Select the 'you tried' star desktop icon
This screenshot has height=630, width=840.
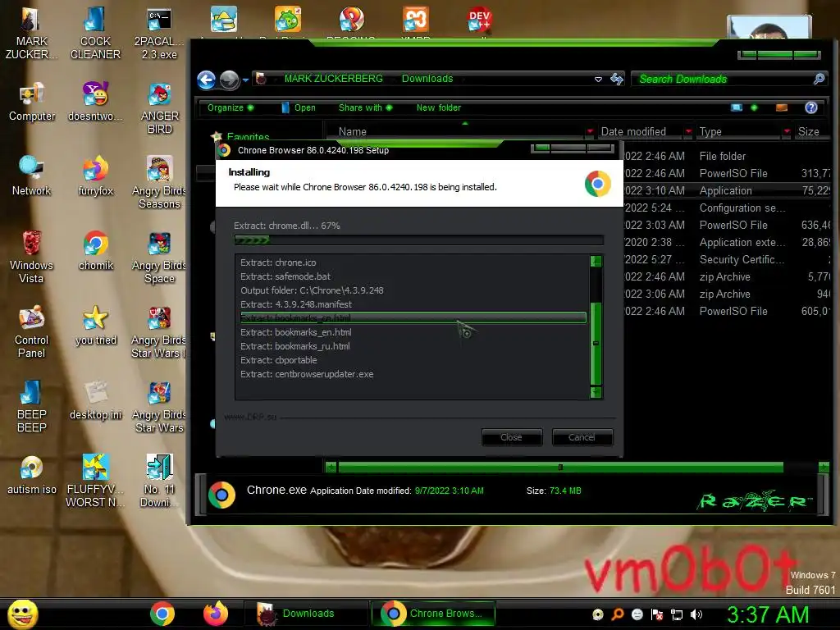click(96, 325)
